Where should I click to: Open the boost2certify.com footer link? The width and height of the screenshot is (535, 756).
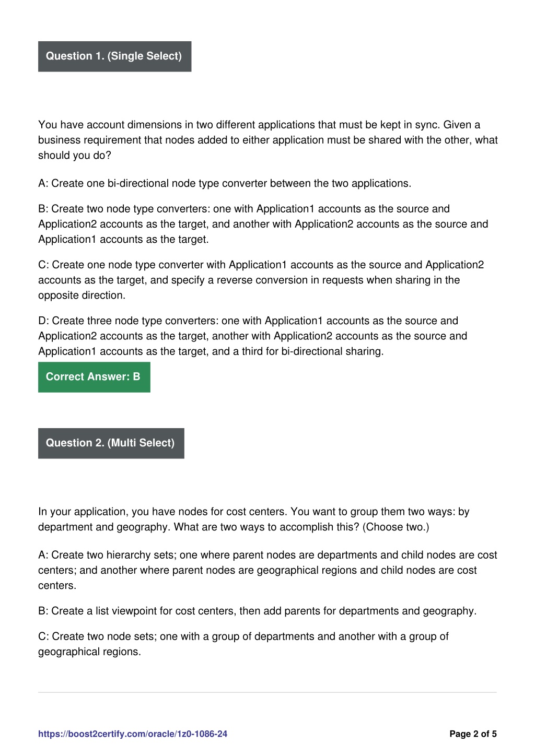133,734
